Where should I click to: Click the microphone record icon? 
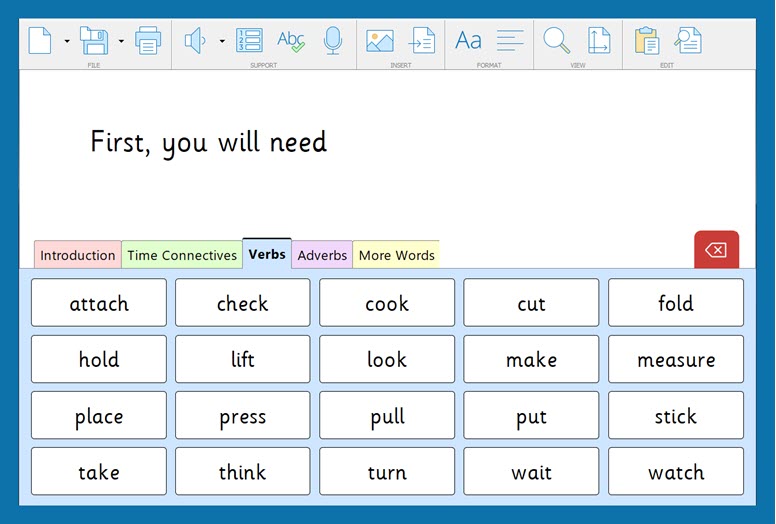coord(333,40)
